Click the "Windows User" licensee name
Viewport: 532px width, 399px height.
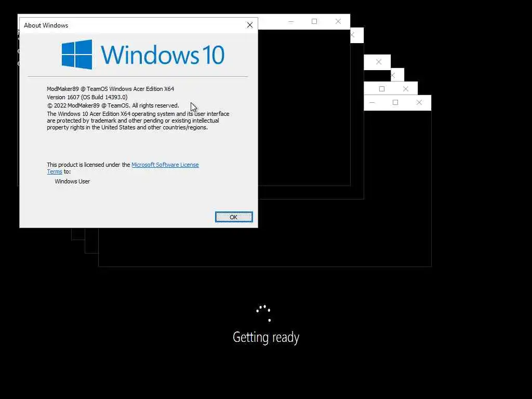[72, 181]
